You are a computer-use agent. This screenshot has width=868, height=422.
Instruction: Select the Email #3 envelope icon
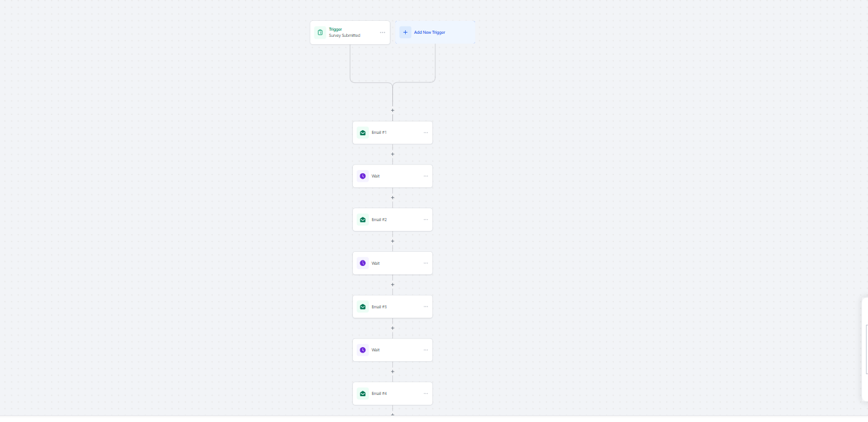pyautogui.click(x=363, y=307)
